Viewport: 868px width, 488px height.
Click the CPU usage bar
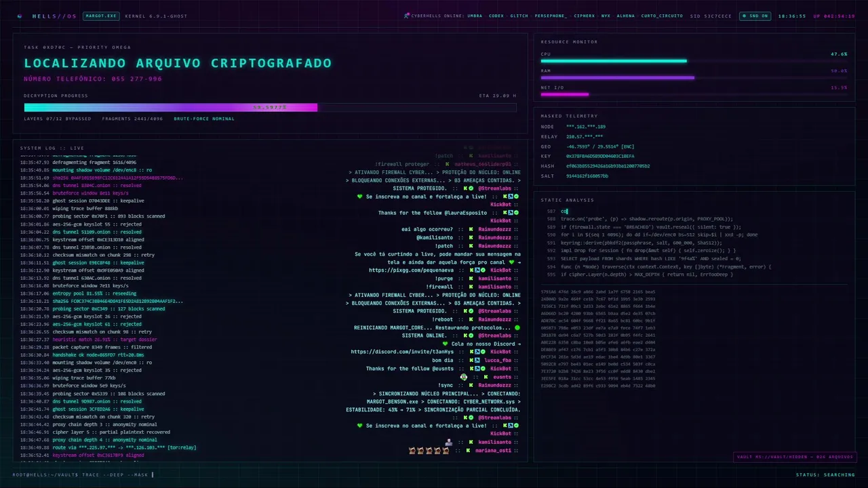(x=694, y=61)
